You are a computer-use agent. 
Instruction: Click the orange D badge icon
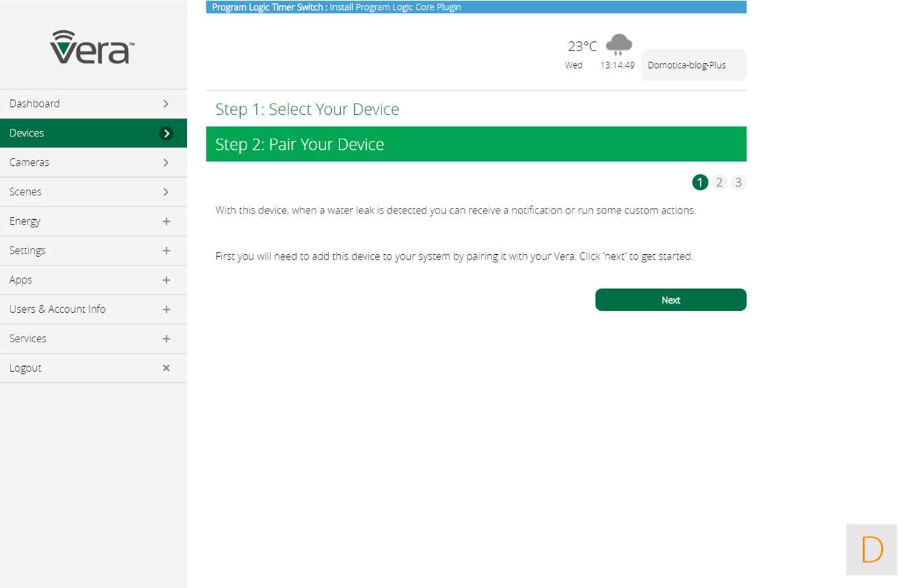click(x=871, y=549)
